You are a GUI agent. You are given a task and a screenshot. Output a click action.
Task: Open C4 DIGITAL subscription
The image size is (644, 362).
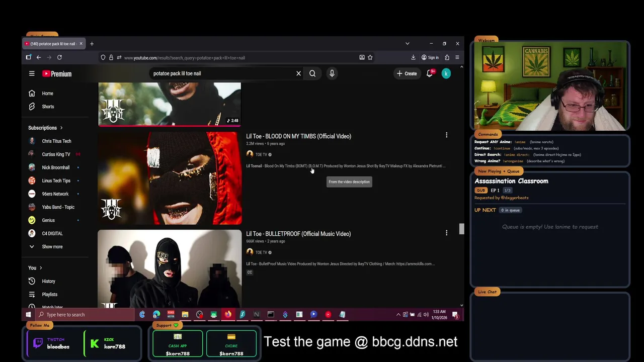click(x=52, y=233)
